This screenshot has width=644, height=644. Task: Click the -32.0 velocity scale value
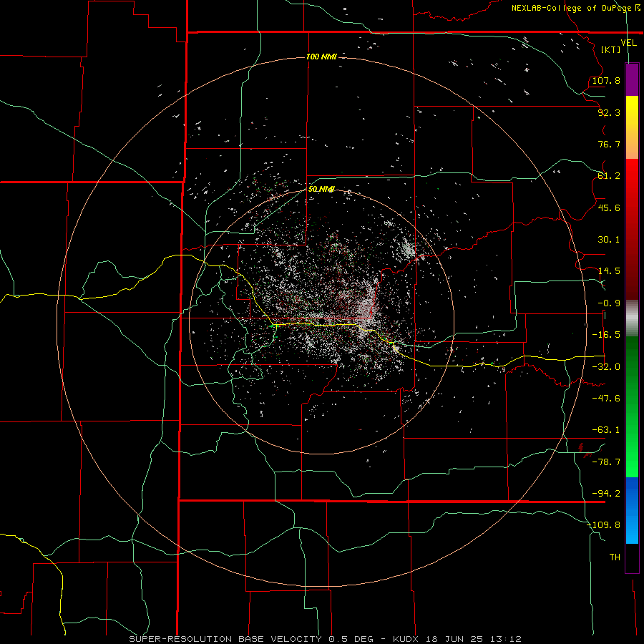pyautogui.click(x=606, y=367)
